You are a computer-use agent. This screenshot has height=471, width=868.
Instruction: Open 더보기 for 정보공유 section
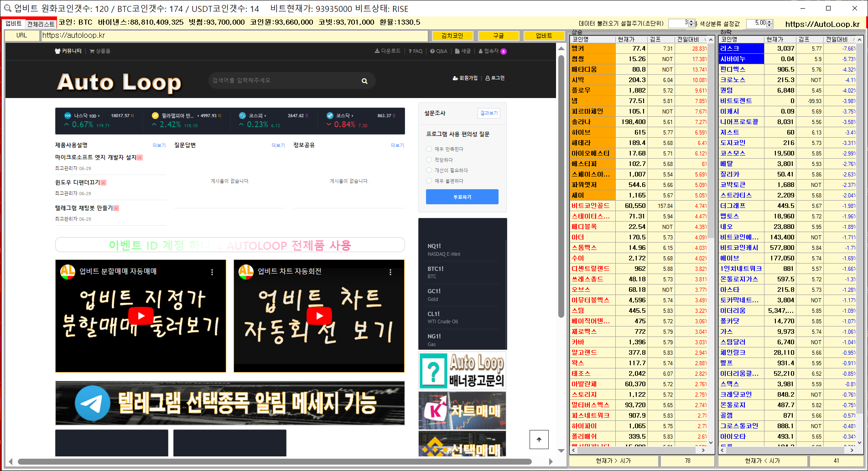(397, 145)
